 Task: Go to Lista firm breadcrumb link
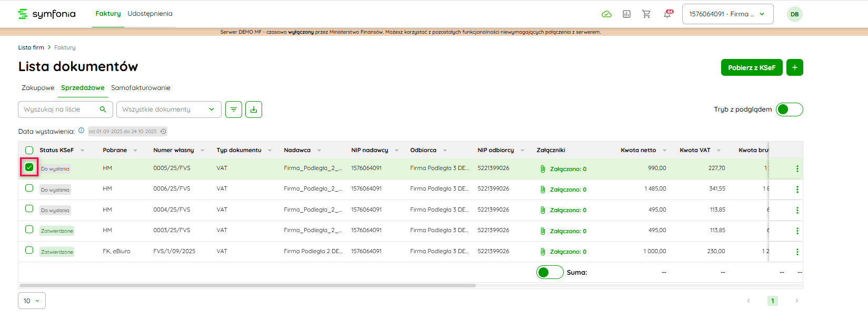click(x=31, y=47)
